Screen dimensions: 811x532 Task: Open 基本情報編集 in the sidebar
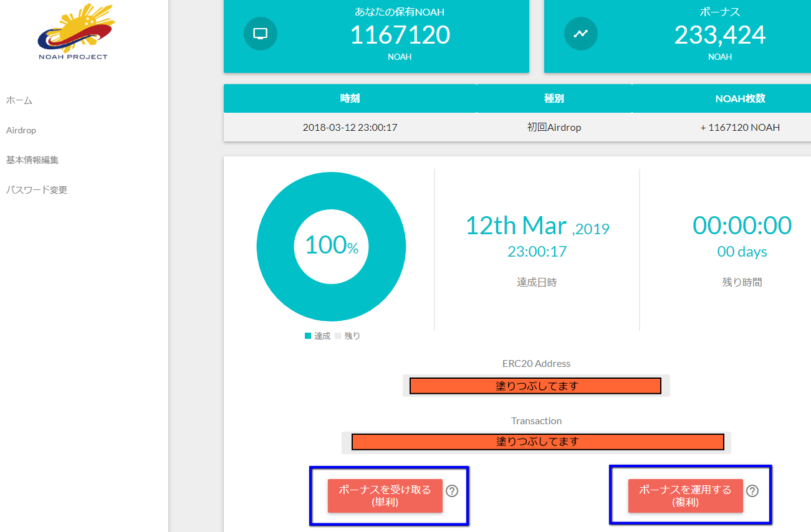[x=32, y=160]
